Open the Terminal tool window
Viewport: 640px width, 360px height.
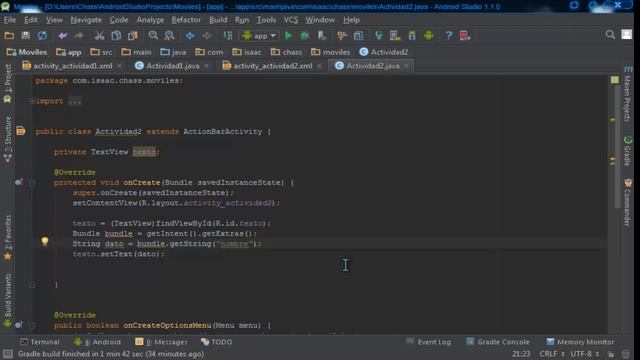(40, 342)
